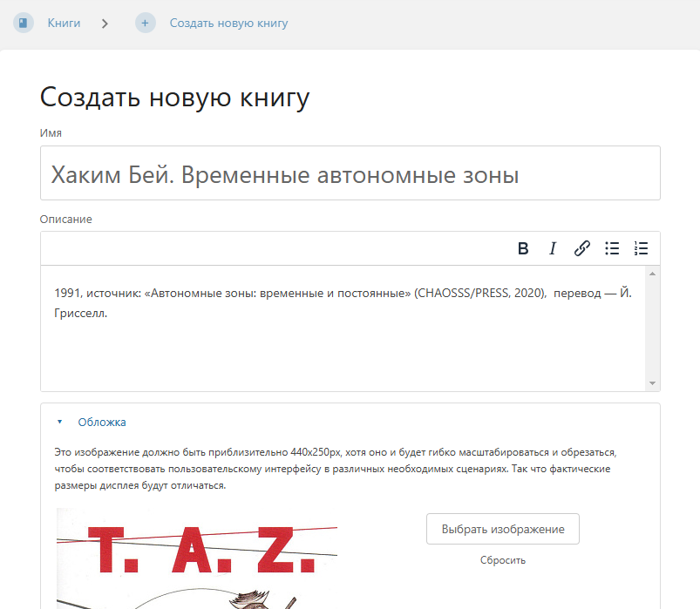700x609 pixels.
Task: Focus the Имя book title field
Action: (350, 173)
